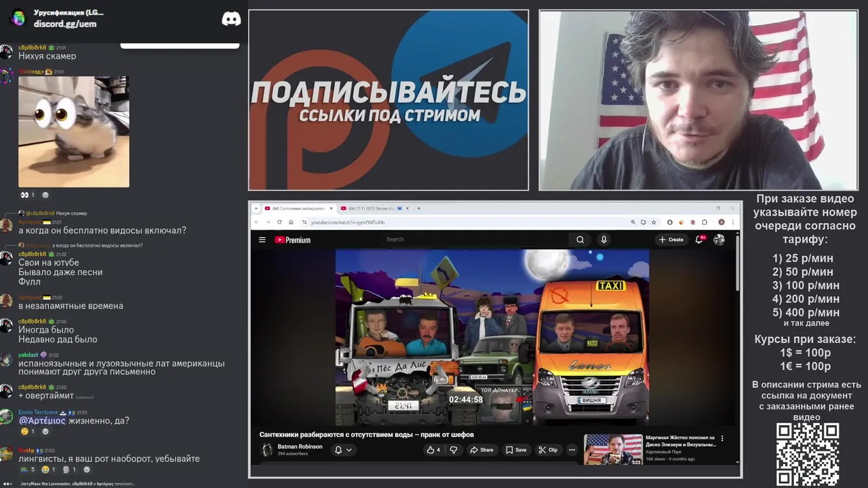This screenshot has width=868, height=488.
Task: Add reaction under the cat GIF
Action: click(45, 195)
